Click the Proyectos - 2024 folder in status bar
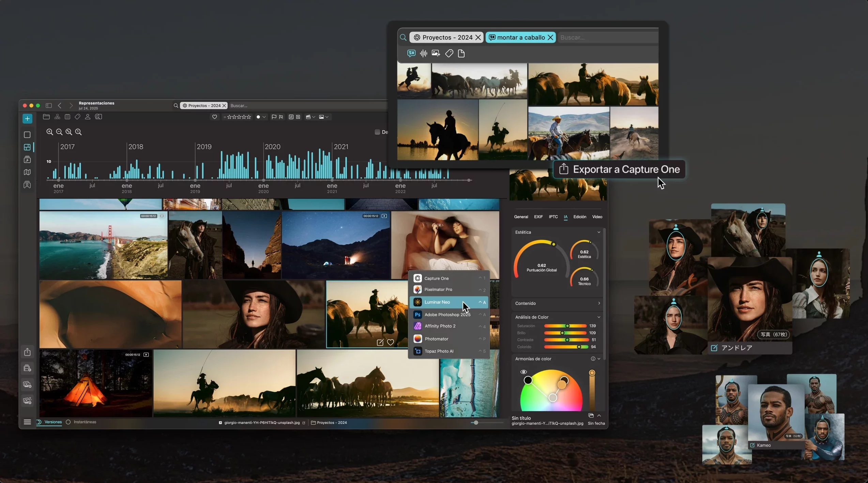 click(329, 423)
